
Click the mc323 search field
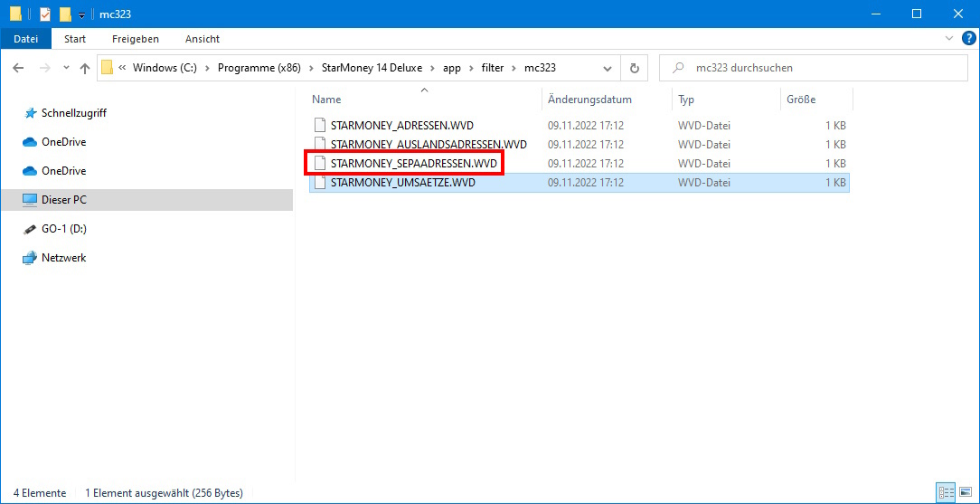(813, 68)
